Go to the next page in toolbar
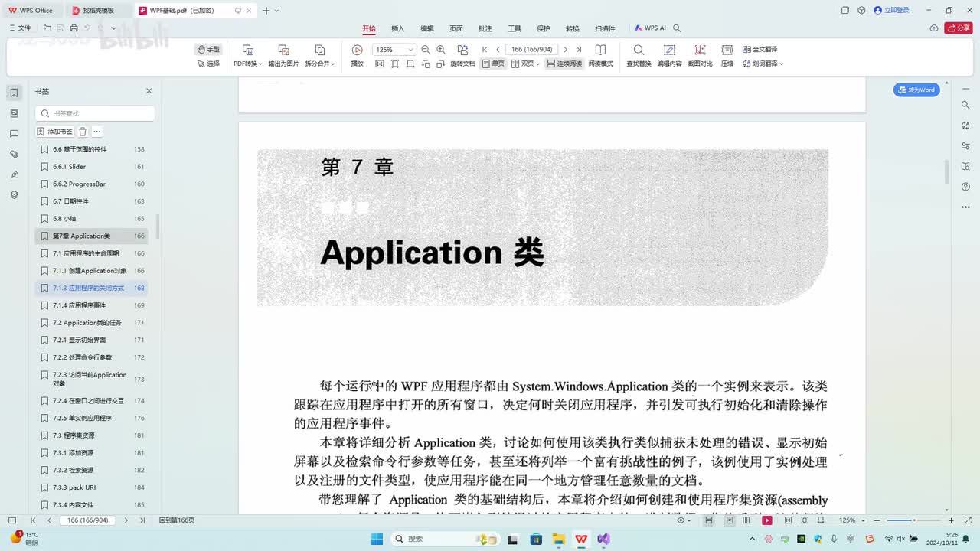This screenshot has width=980, height=551. (565, 50)
